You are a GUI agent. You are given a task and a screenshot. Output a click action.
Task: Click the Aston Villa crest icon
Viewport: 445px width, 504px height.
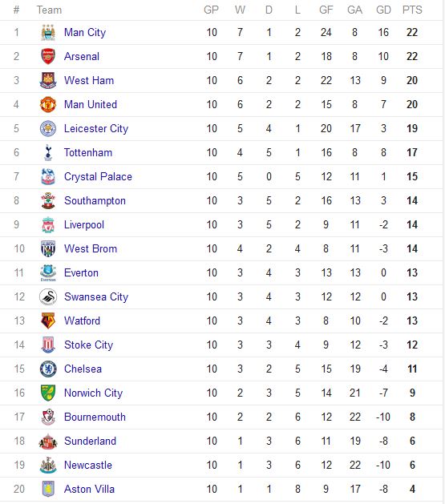48,490
